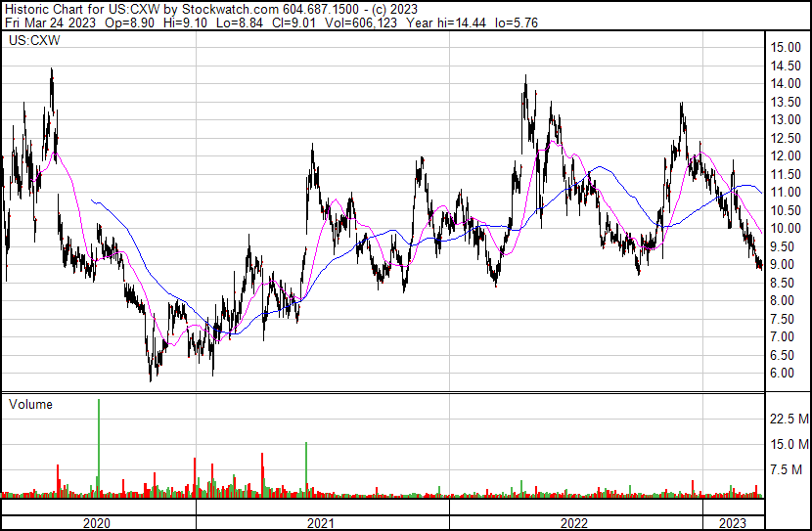Click the Volume panel label

click(x=30, y=404)
